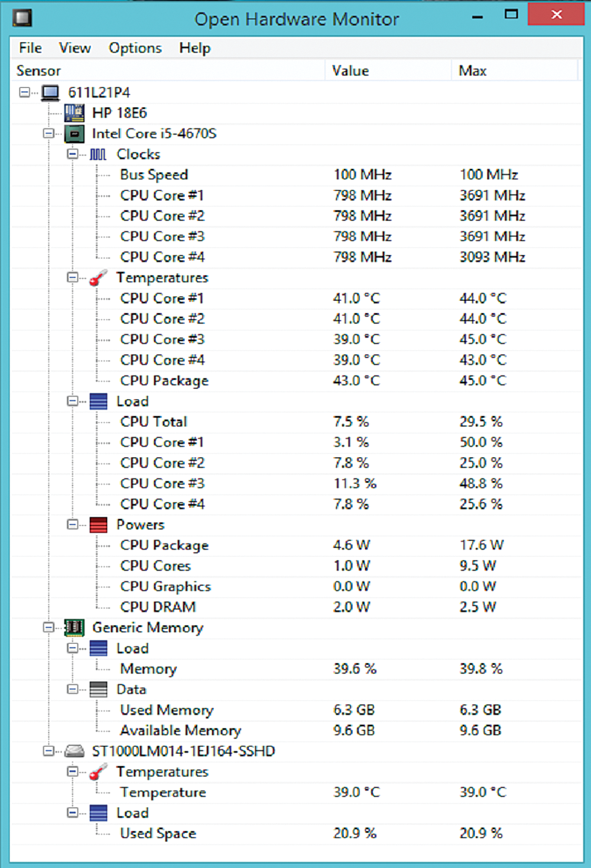
Task: Click the Max column header
Action: (x=472, y=71)
